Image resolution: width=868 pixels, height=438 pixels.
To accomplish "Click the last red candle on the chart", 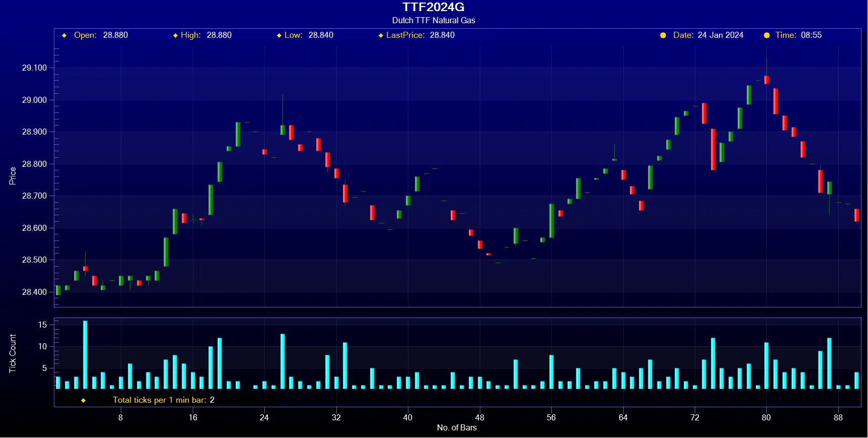I will click(x=857, y=215).
